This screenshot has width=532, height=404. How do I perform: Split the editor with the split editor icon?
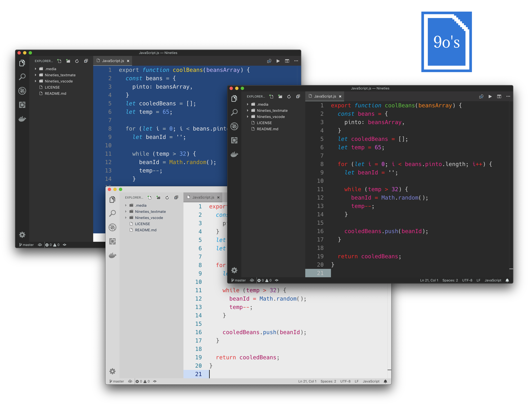(499, 96)
